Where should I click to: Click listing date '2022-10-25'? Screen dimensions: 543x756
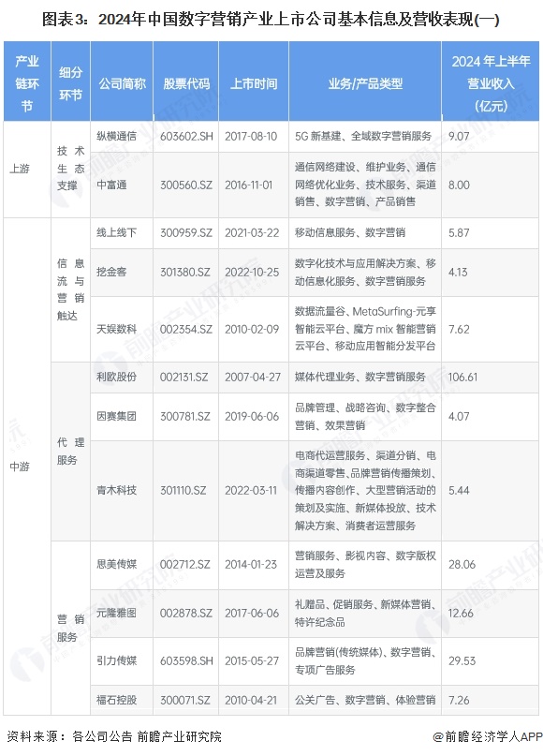252,272
